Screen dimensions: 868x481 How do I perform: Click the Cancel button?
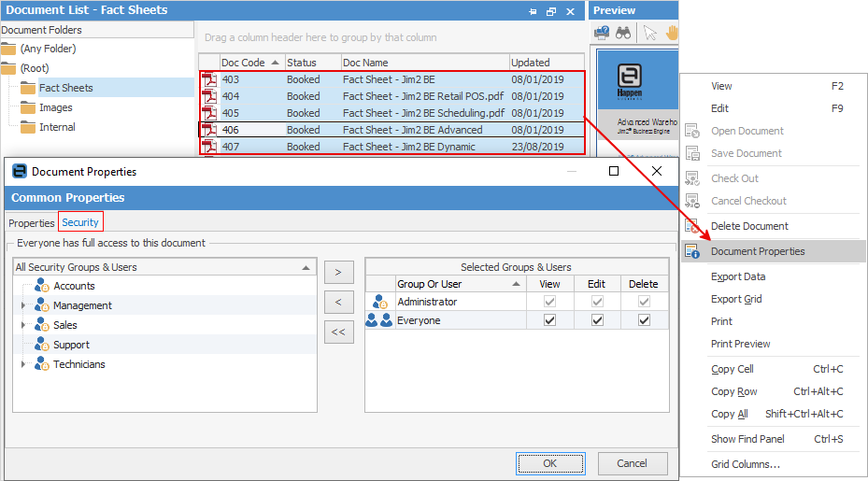click(x=633, y=463)
